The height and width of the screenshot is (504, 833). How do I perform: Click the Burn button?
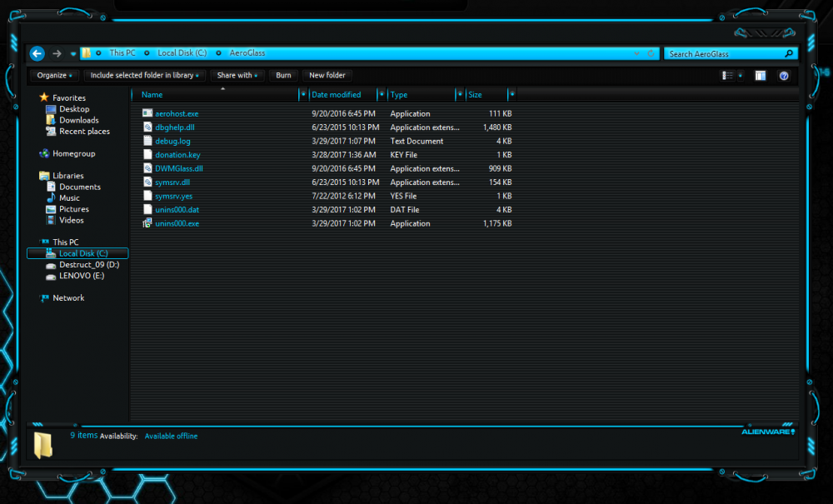(283, 75)
